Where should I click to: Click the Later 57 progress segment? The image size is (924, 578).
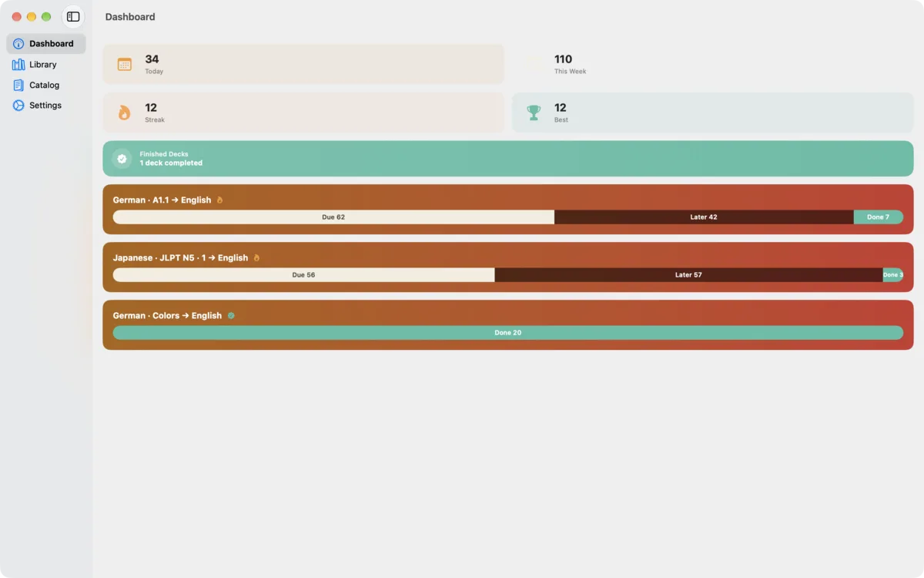tap(688, 275)
